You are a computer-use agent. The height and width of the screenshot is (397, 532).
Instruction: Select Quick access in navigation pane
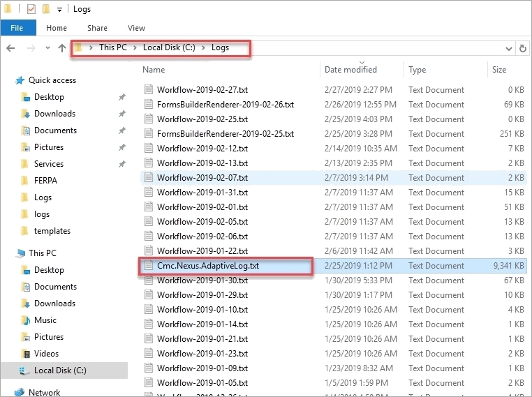(52, 80)
